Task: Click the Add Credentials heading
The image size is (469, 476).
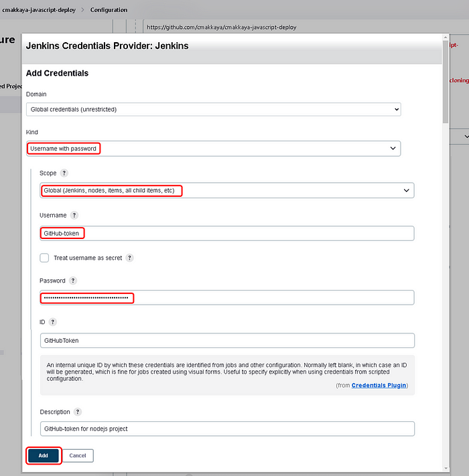Action: [57, 73]
